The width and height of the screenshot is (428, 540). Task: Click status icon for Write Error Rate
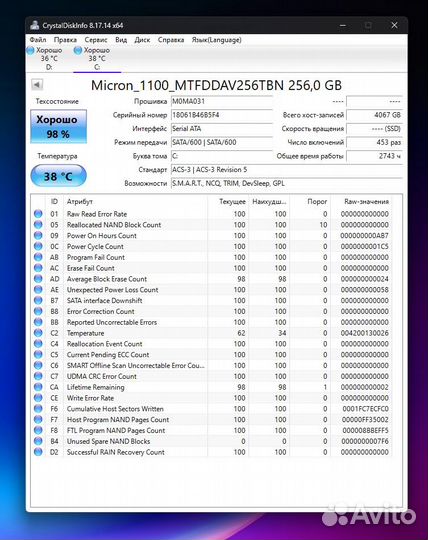tap(38, 398)
